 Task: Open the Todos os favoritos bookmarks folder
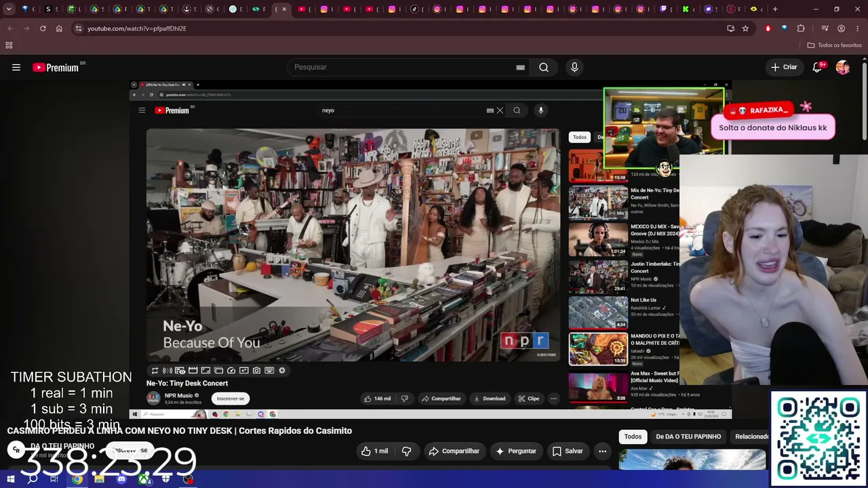834,45
